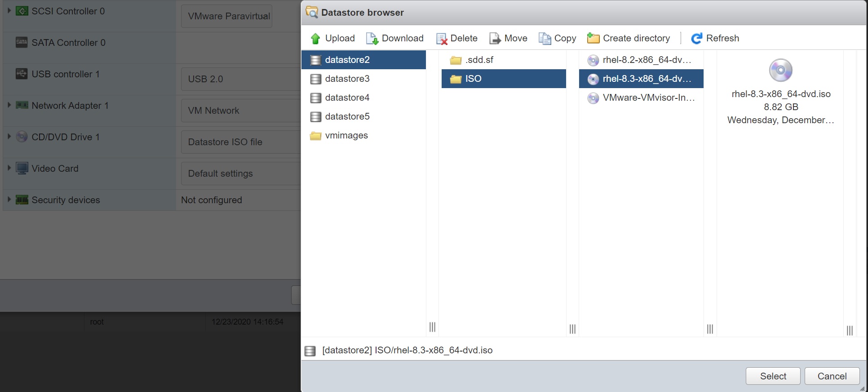868x392 pixels.
Task: Click the datastore4 disk icon
Action: pyautogui.click(x=316, y=98)
